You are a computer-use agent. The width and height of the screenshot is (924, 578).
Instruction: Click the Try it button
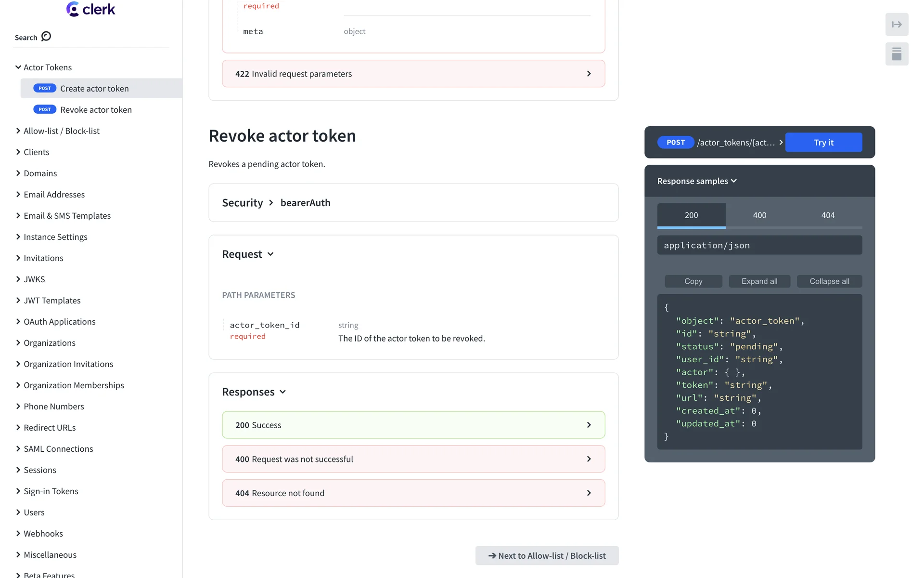[x=823, y=143]
